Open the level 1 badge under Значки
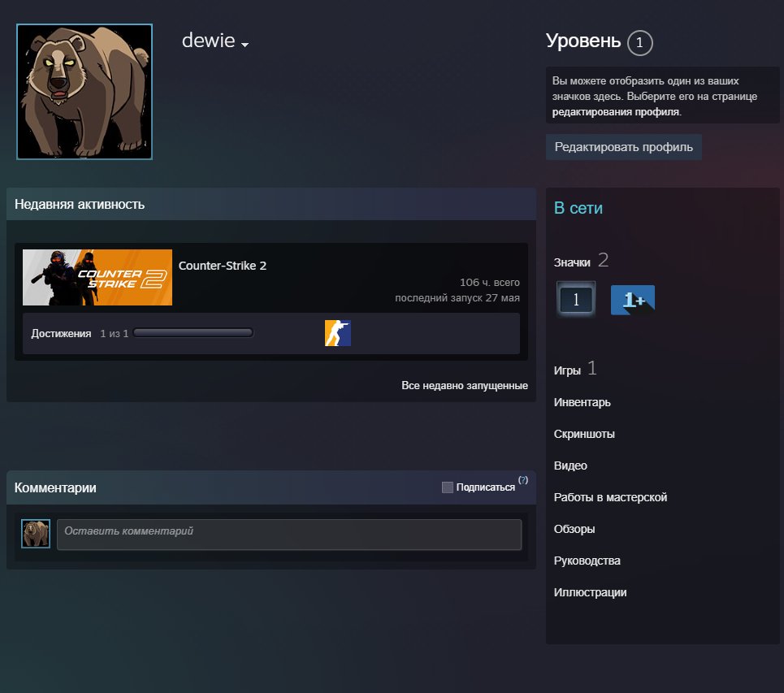The height and width of the screenshot is (693, 784). (576, 300)
